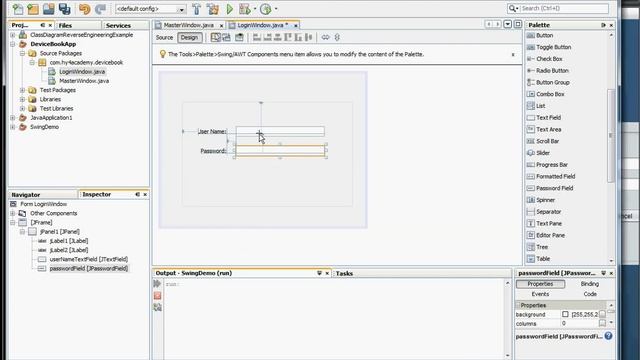Click the Open Project toolbar icon
The width and height of the screenshot is (640, 360).
click(x=49, y=9)
